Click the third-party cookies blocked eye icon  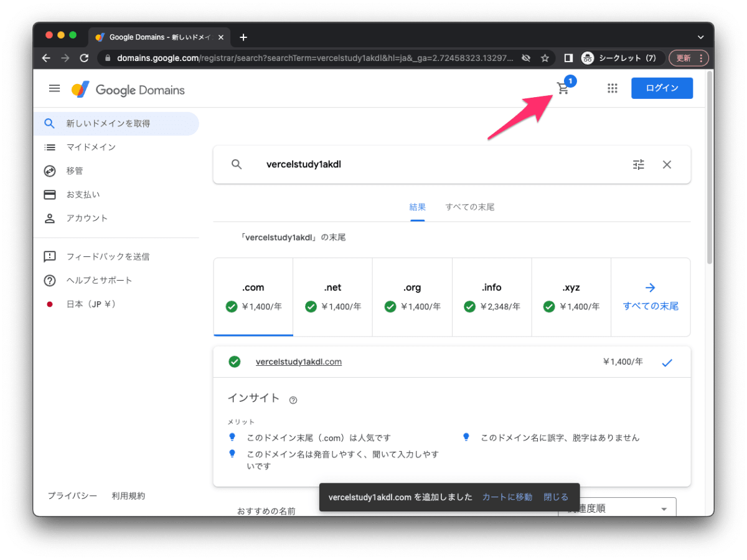click(526, 58)
